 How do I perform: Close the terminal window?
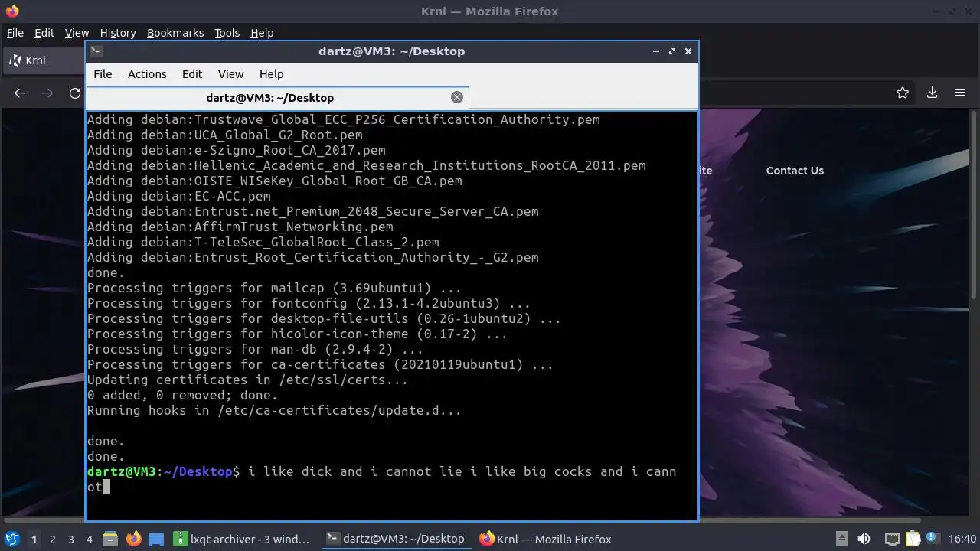[688, 51]
